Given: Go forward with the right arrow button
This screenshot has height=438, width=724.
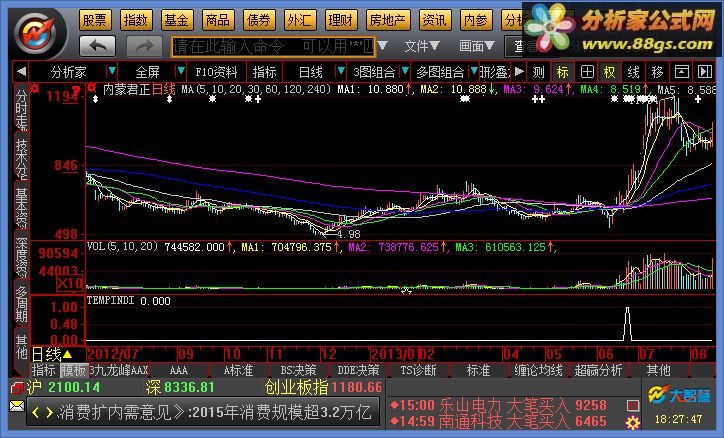Looking at the screenshot, I should (x=144, y=46).
